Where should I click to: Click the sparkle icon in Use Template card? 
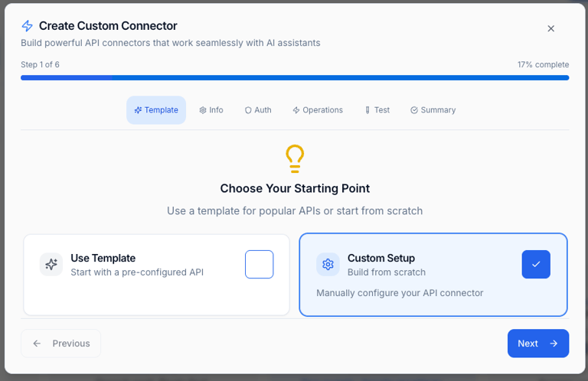point(51,265)
